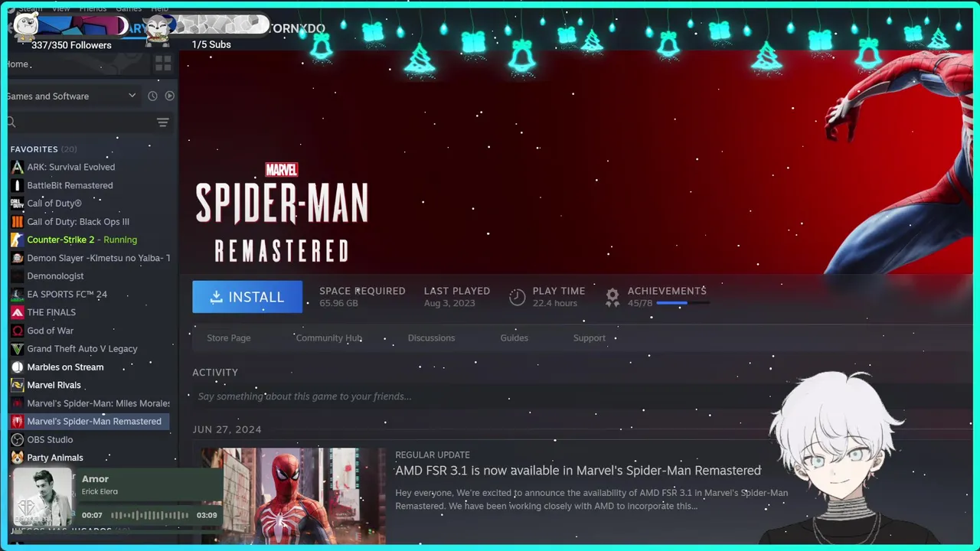The height and width of the screenshot is (551, 980).
Task: Click the 45/78 achievements count
Action: click(x=639, y=303)
